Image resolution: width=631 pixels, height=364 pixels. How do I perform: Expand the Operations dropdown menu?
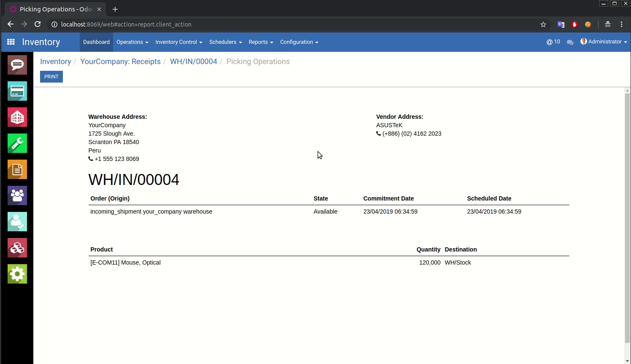point(132,42)
